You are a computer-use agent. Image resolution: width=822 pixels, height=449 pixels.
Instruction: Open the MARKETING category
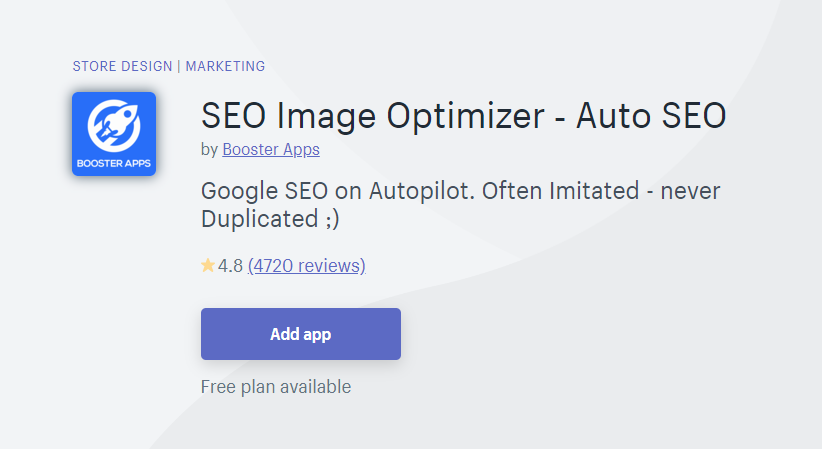click(x=225, y=67)
